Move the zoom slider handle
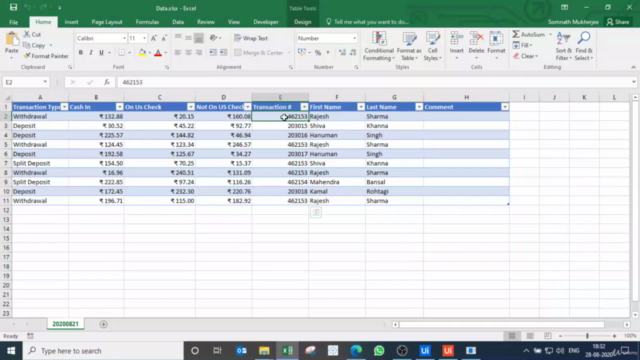This screenshot has height=360, width=640. (x=587, y=336)
